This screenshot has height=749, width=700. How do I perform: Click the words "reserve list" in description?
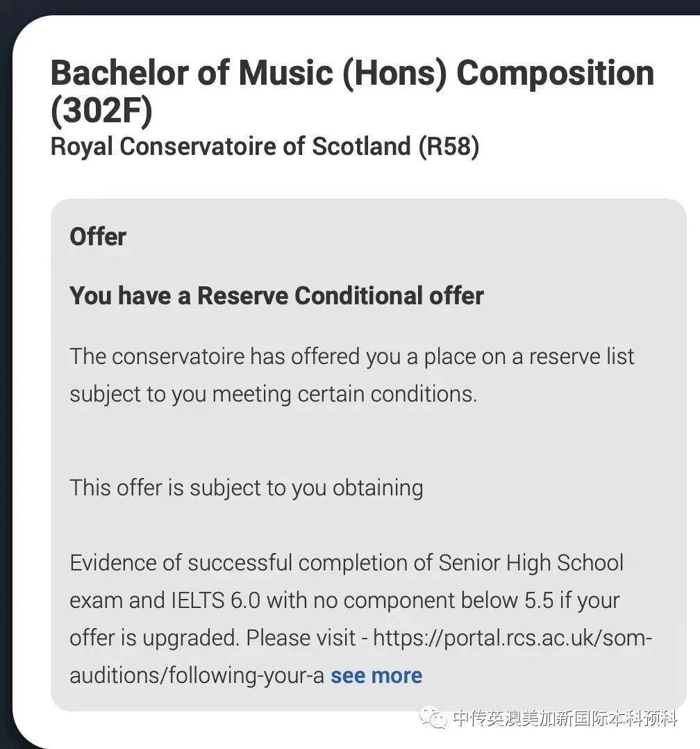(x=581, y=356)
